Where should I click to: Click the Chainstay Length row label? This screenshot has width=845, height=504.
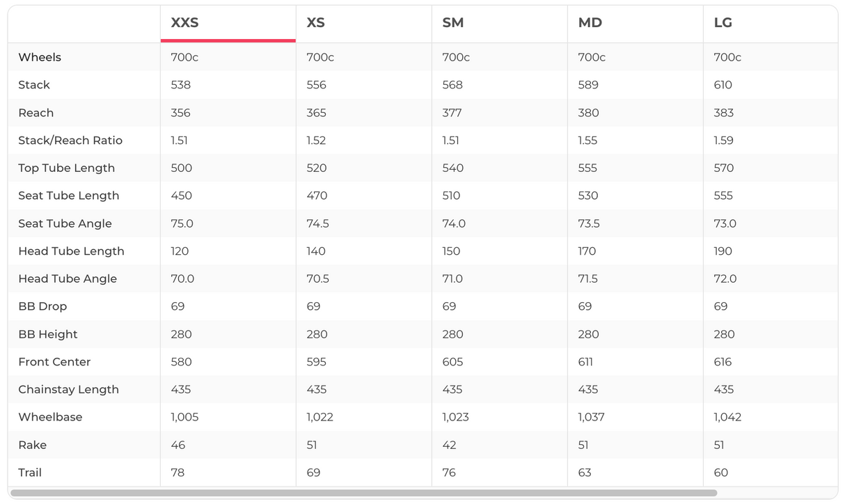click(68, 389)
